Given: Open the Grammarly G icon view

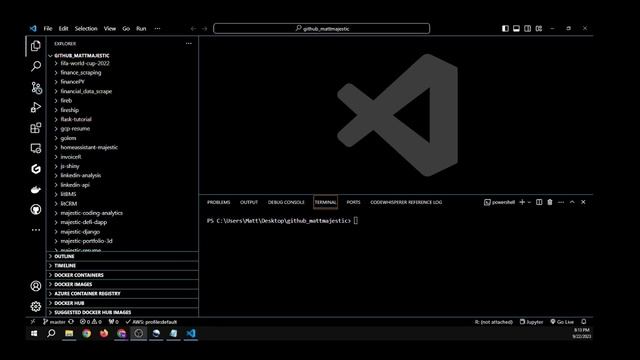Looking at the screenshot, I should pos(36,169).
